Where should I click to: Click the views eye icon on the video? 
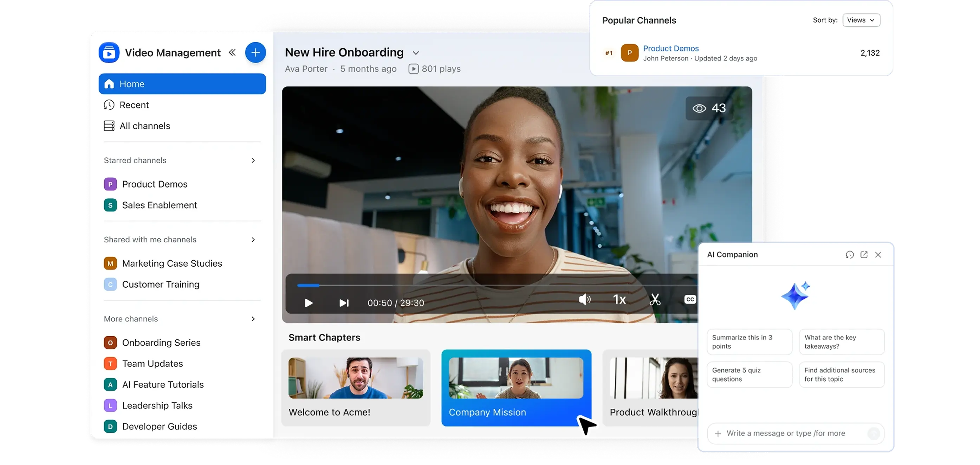(x=699, y=108)
